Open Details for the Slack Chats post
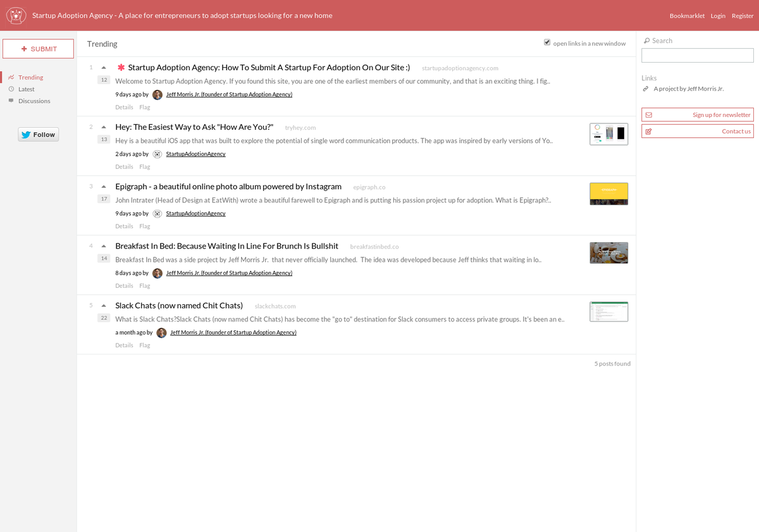Image resolution: width=759 pixels, height=532 pixels. (124, 345)
